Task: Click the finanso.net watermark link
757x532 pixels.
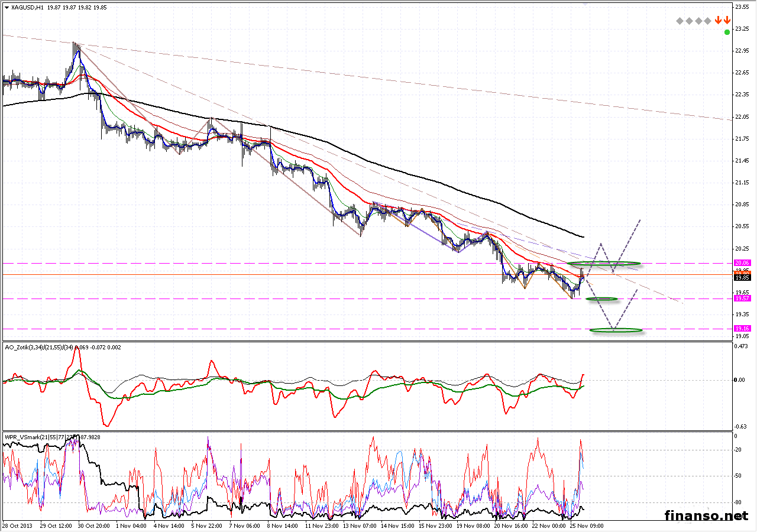Action: pyautogui.click(x=706, y=515)
